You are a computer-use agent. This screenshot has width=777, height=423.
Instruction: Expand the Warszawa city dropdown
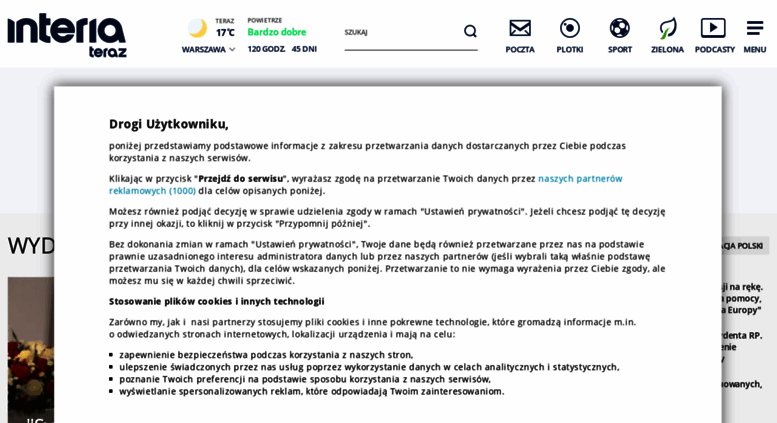coord(208,50)
